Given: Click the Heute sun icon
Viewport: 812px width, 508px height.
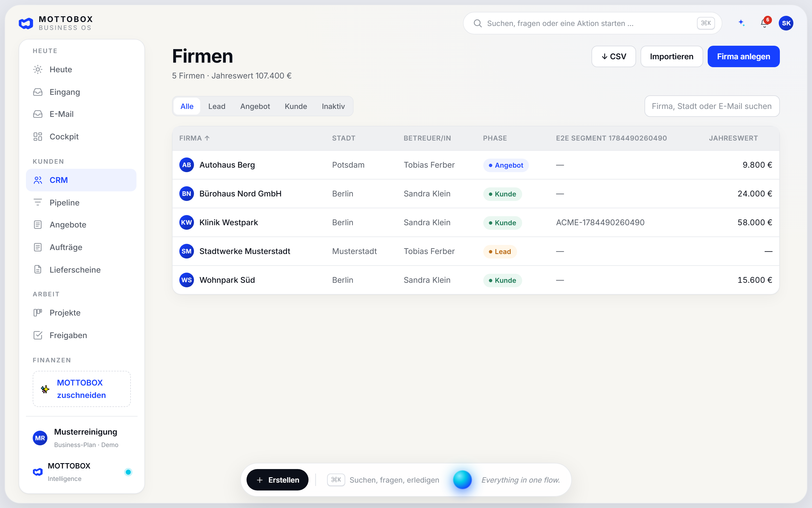Looking at the screenshot, I should coord(38,69).
